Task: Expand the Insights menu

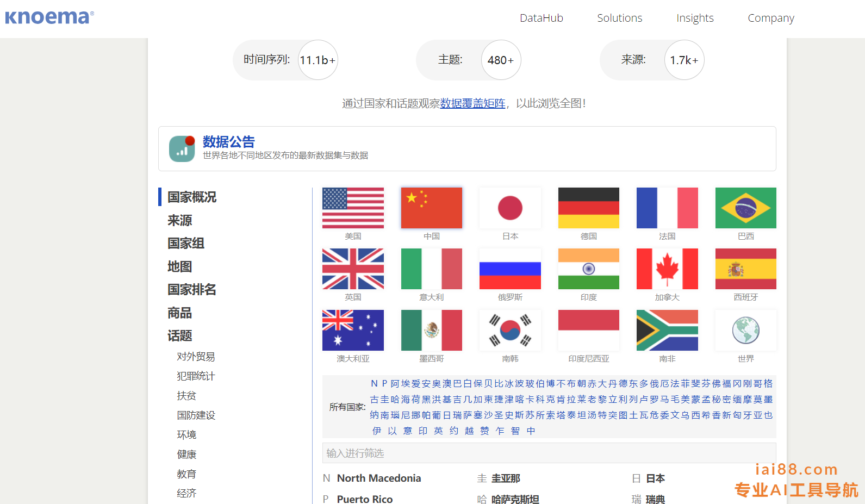Action: coord(694,18)
